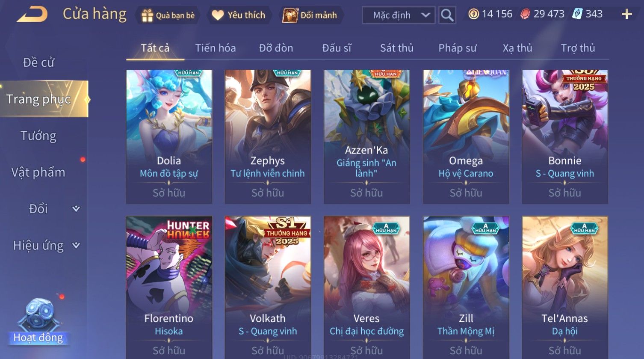The image size is (644, 359).
Task: Select the Tiến hóa filter tab
Action: pos(216,48)
